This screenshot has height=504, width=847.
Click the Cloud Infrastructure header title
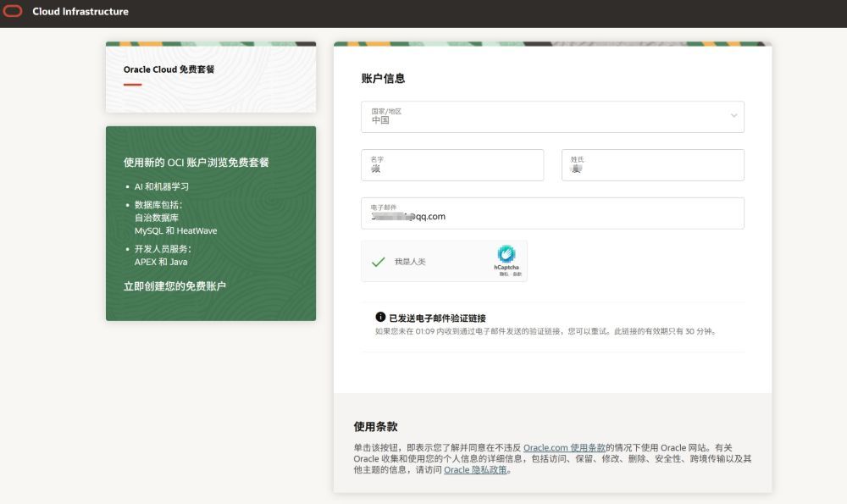80,11
